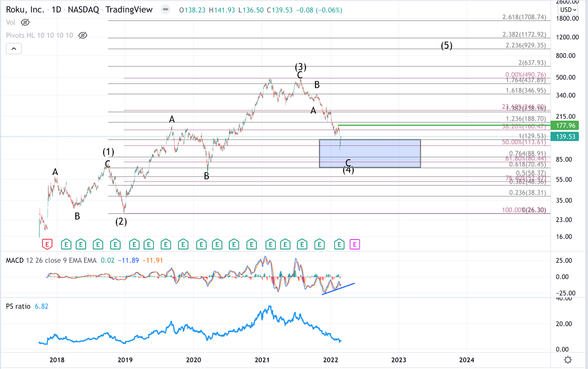Screen dimensions: 588x369
Task: Click the MACD value -11.89
Action: coord(128,260)
